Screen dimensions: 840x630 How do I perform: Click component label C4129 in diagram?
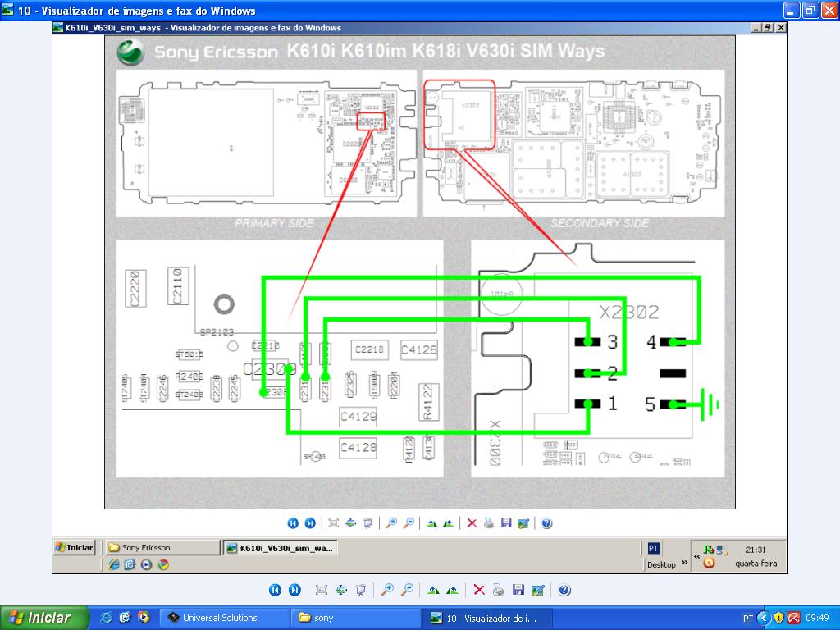[x=358, y=416]
